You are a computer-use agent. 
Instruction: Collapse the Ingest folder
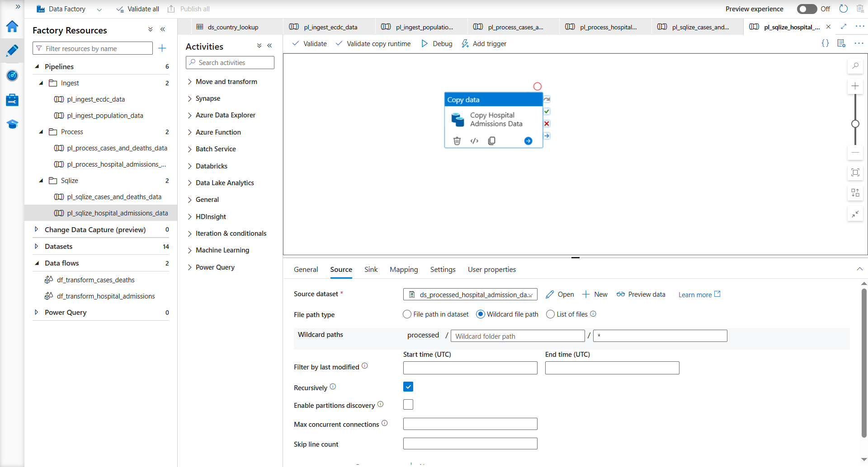(x=41, y=83)
